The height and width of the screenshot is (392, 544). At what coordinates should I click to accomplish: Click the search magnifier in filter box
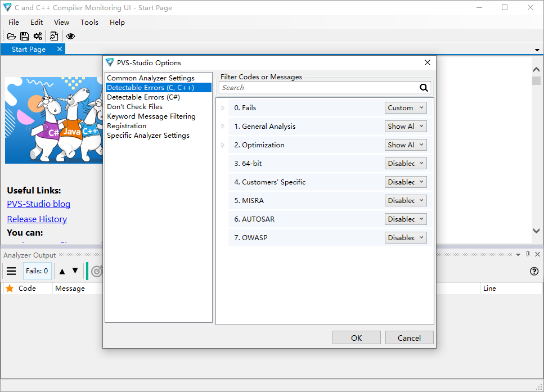click(424, 87)
